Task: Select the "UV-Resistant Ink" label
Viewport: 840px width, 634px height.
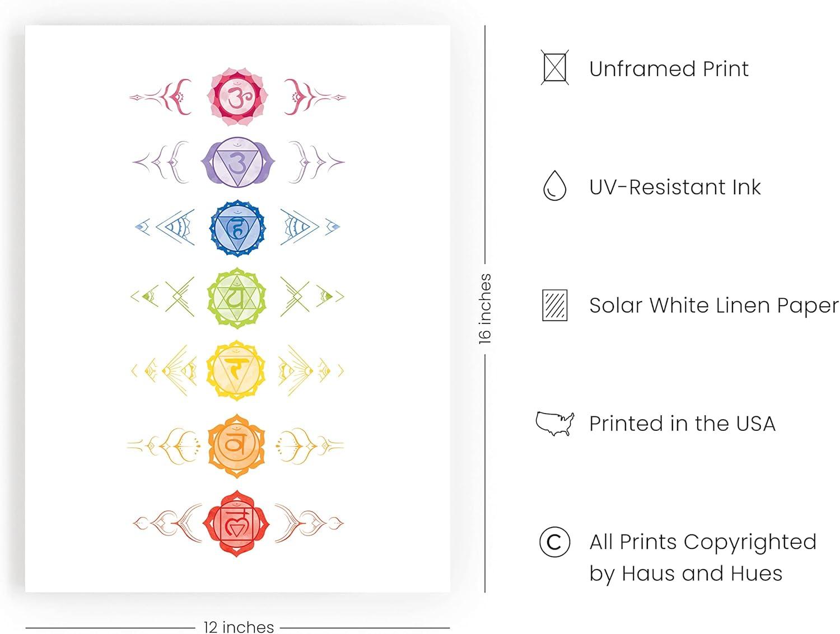Action: coord(675,187)
